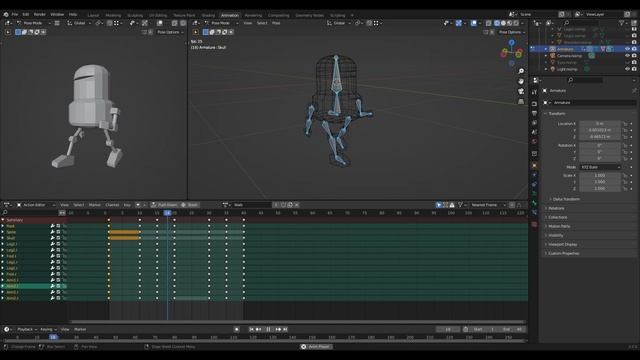This screenshot has width=640, height=360.
Task: Toggle modifier wrench on Root channel
Action: tap(52, 226)
